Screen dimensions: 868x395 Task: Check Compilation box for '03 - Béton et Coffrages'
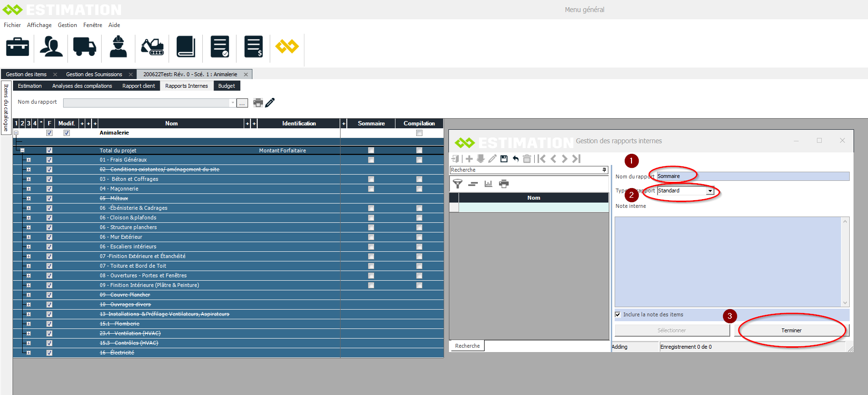(419, 179)
